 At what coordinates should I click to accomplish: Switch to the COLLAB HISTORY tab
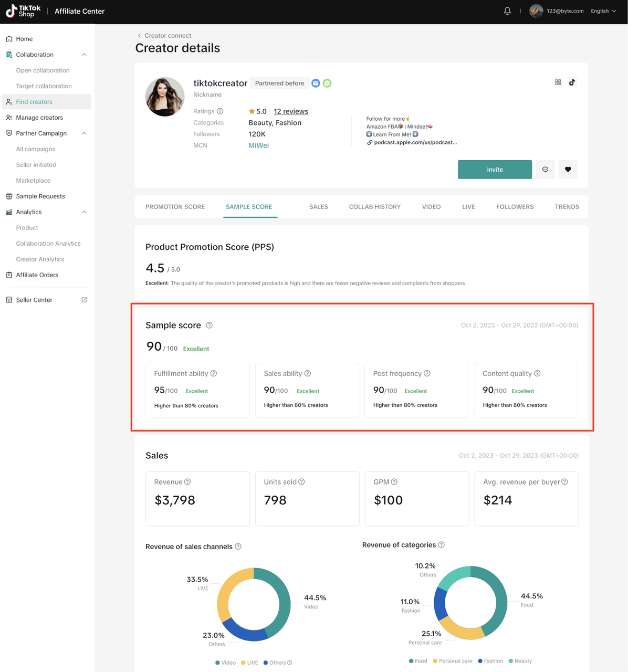coord(374,207)
